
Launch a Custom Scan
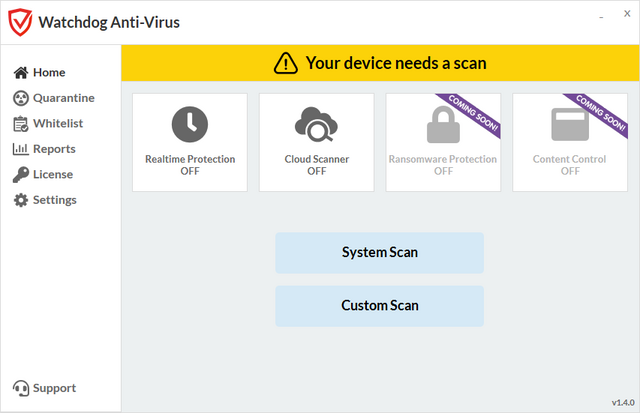coord(380,306)
